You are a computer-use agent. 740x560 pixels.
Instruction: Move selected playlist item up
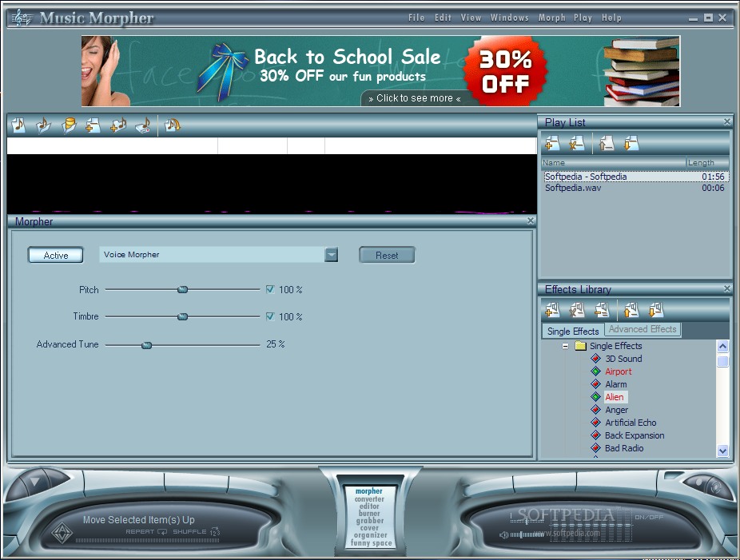coord(607,143)
